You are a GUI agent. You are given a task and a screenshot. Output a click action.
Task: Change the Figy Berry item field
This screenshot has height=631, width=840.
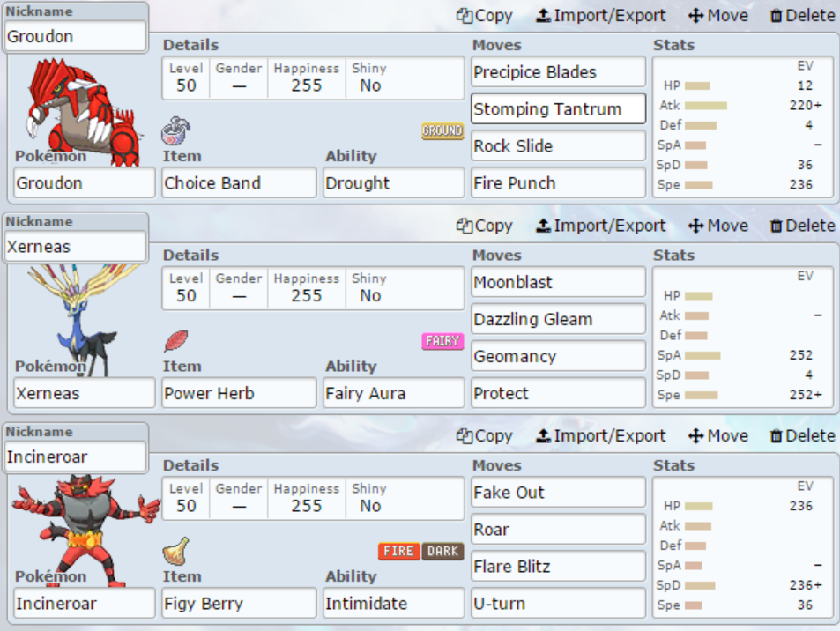[239, 603]
